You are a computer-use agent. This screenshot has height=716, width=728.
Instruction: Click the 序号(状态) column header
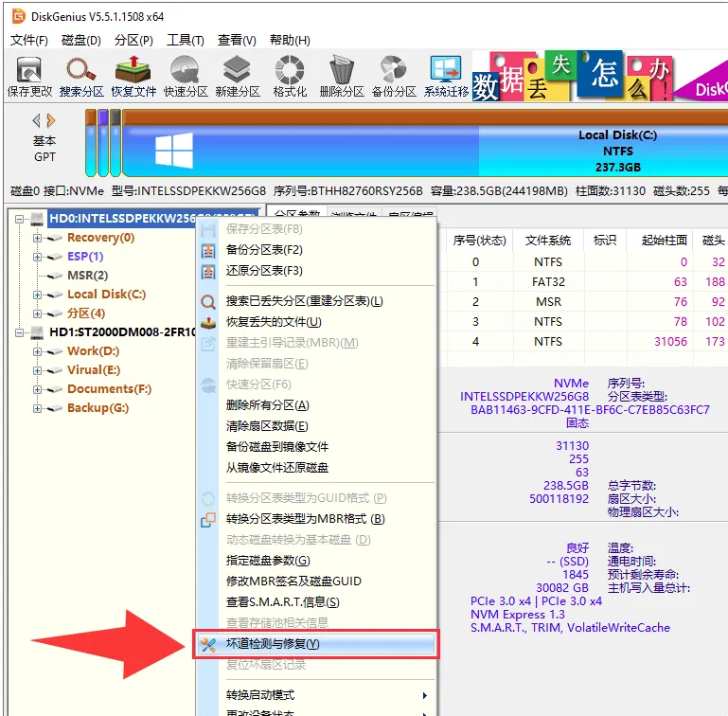coord(479,241)
